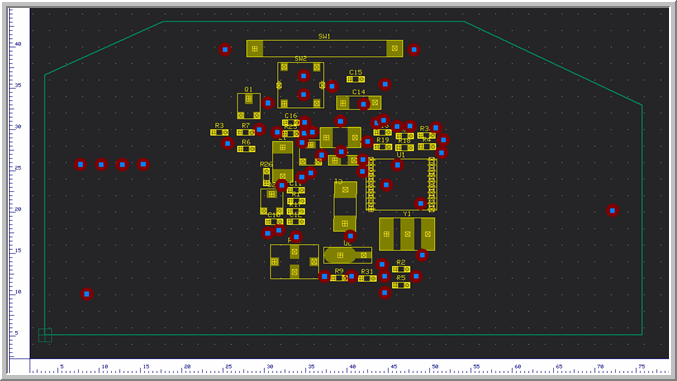Click the via right of SW1
The image size is (677, 381).
(414, 50)
